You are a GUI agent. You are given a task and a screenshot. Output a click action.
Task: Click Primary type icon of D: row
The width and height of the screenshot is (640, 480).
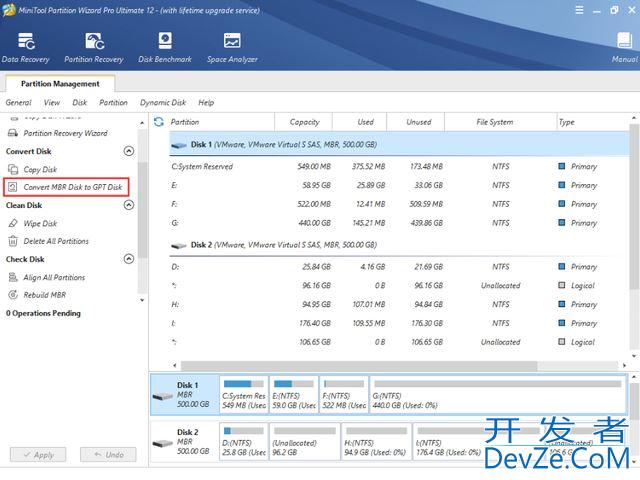(562, 267)
